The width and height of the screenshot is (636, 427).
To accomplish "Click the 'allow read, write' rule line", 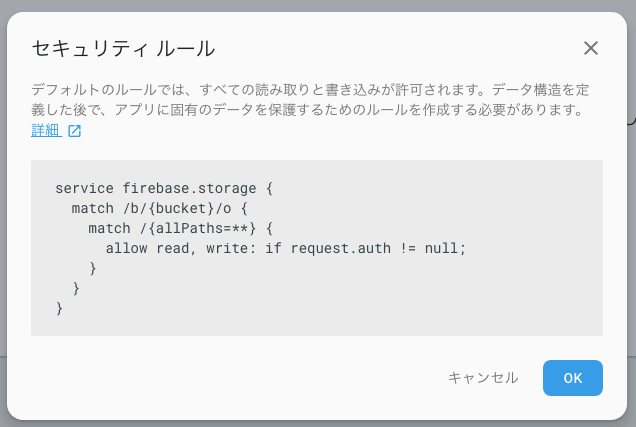I will point(286,248).
